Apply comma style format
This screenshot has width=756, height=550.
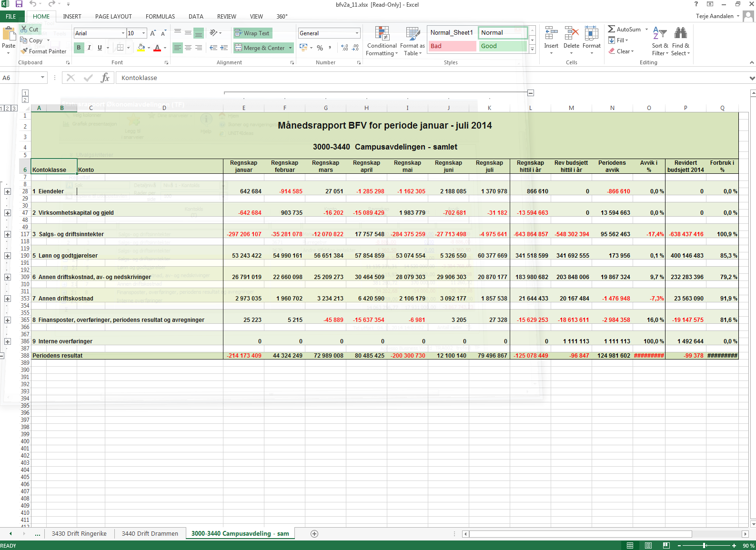[x=330, y=48]
